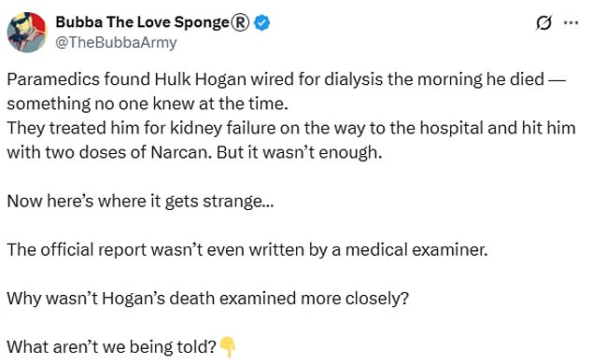
Task: Click the registered trademark symbol after Sponge
Action: [x=240, y=22]
